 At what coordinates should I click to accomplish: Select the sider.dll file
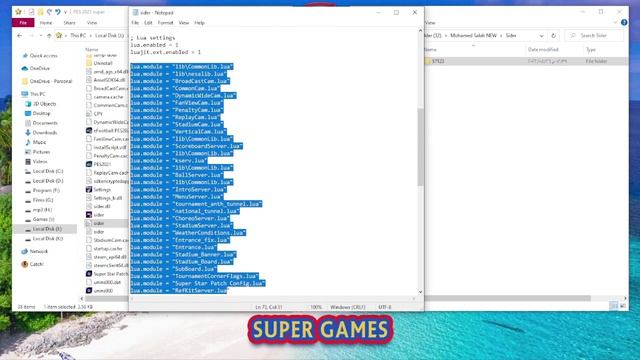101,206
